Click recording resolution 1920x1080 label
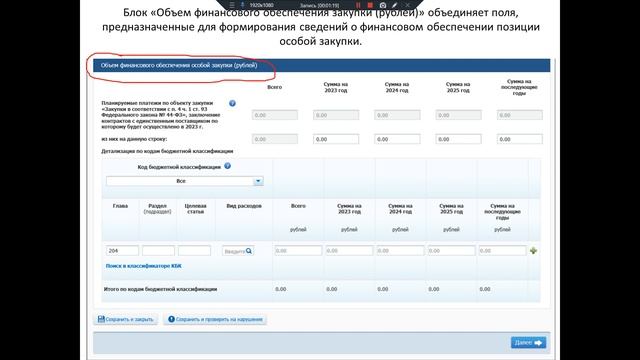The width and height of the screenshot is (640, 360). pos(262,5)
